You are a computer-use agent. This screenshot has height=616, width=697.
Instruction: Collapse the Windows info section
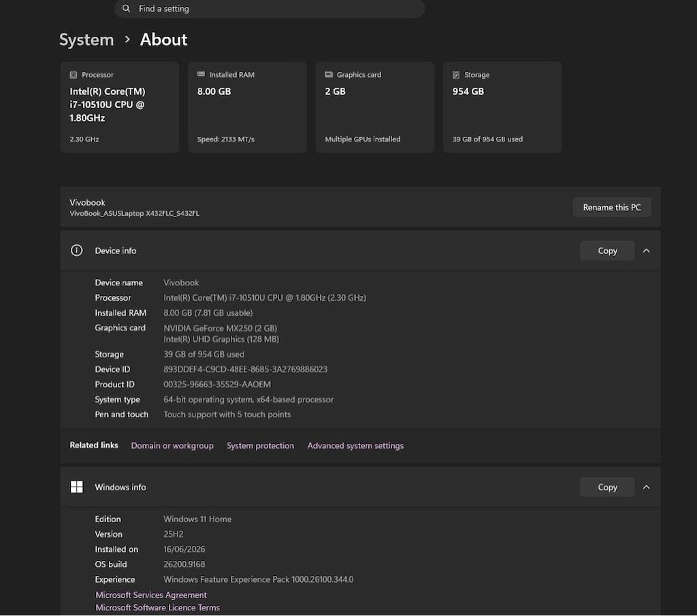pyautogui.click(x=647, y=487)
